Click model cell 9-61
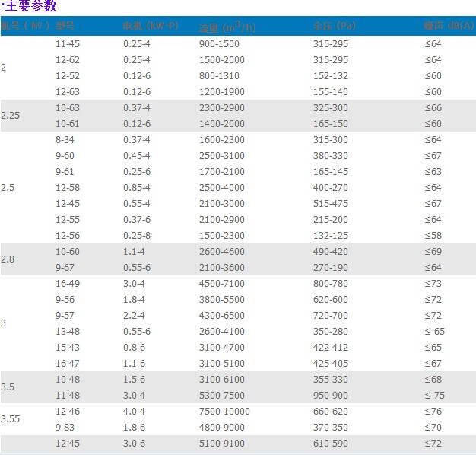Screen dimensions: 476x455 (65, 172)
